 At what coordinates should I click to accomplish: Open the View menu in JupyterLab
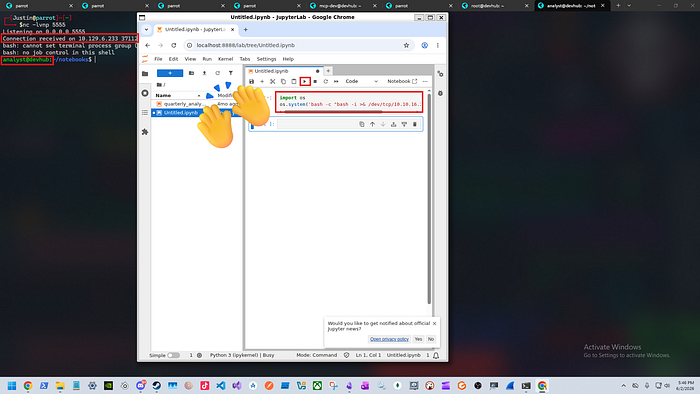click(190, 59)
